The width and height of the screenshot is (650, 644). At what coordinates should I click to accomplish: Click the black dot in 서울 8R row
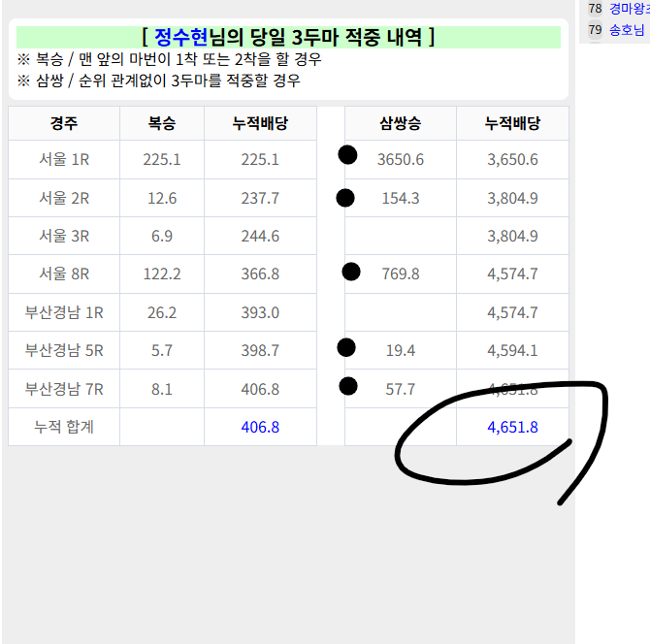coord(351,273)
